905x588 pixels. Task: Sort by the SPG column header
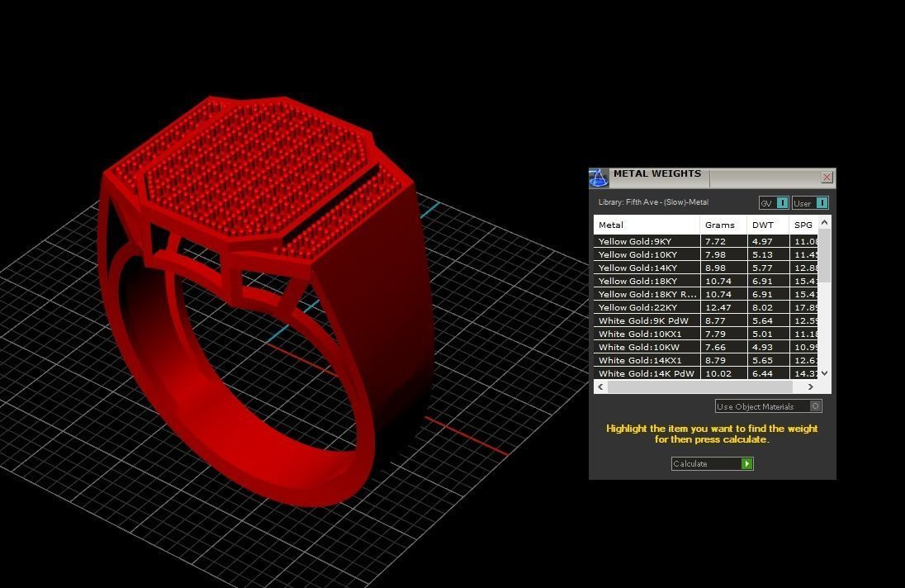[x=803, y=225]
